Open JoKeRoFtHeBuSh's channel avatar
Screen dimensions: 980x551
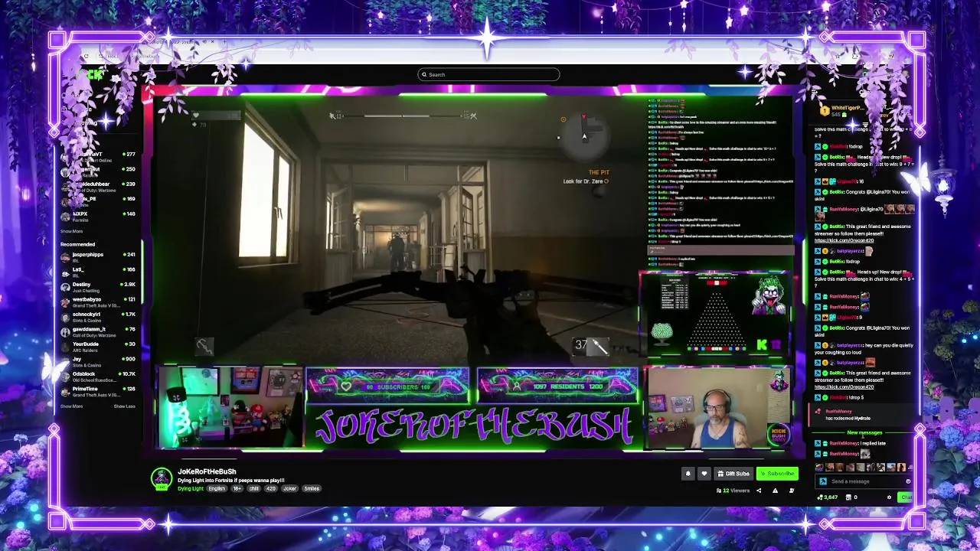(x=161, y=478)
